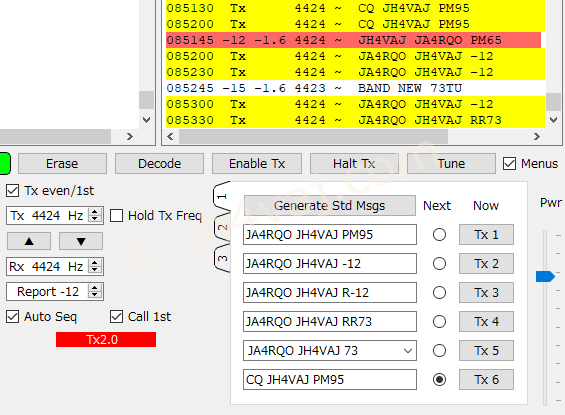Select row BAND NEW 73TU
Viewport: 565px width, 415px height.
355,88
